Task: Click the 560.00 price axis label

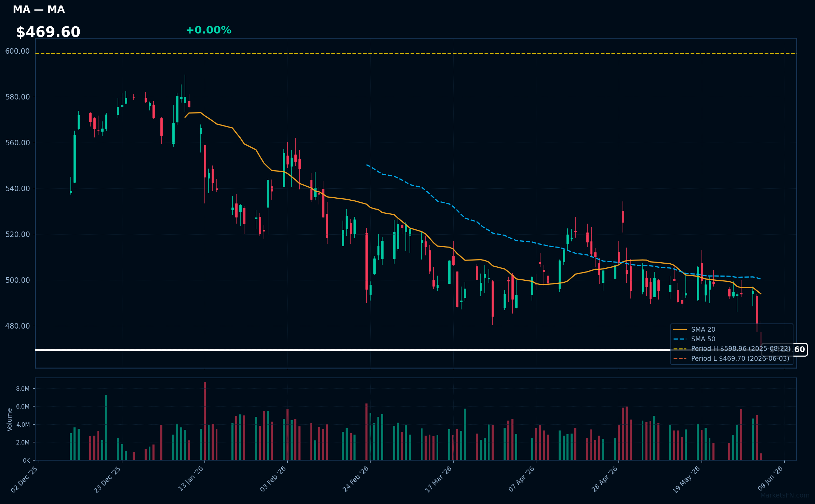Action: pyautogui.click(x=17, y=143)
